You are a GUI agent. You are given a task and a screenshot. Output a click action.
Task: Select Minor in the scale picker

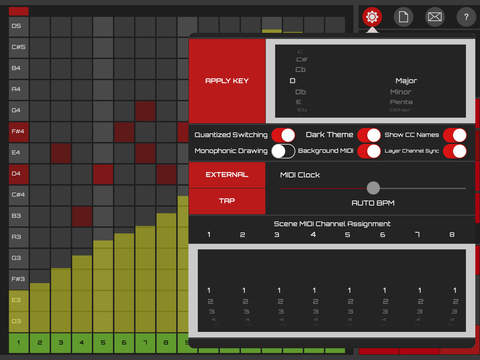[x=401, y=92]
